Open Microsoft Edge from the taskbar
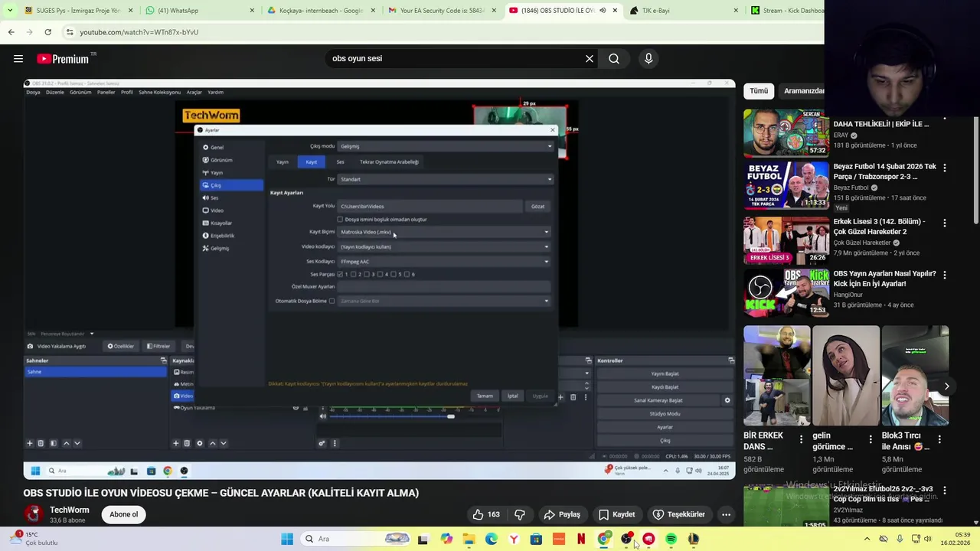This screenshot has height=551, width=980. coord(491,539)
